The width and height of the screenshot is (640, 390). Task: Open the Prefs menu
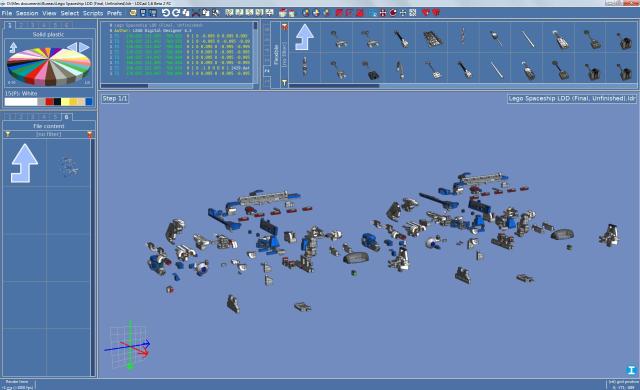114,13
